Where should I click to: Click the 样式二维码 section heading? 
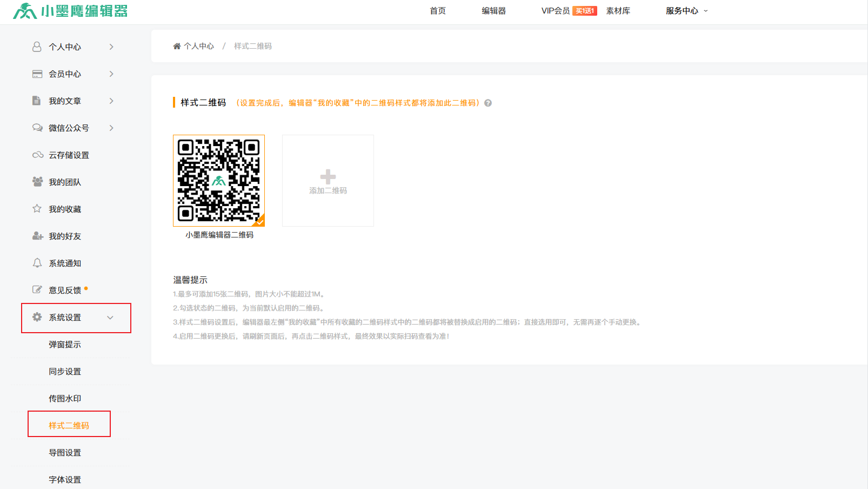coord(203,102)
